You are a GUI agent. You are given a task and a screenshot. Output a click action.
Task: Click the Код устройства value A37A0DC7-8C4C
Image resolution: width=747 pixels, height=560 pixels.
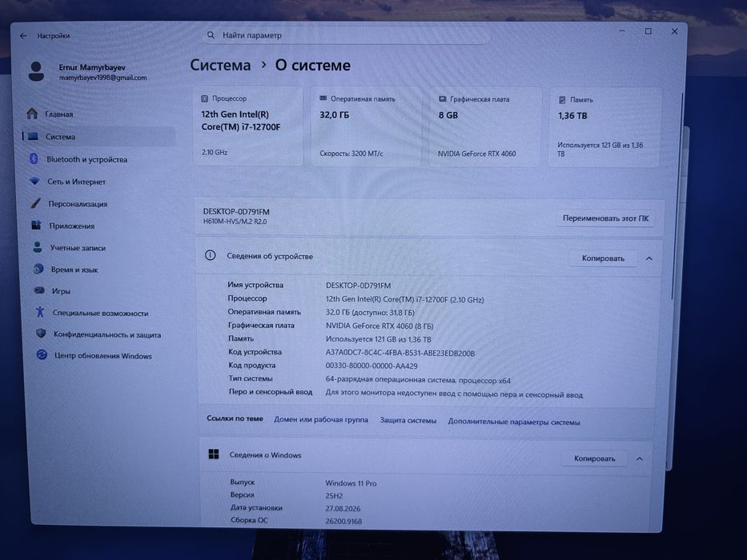(400, 353)
